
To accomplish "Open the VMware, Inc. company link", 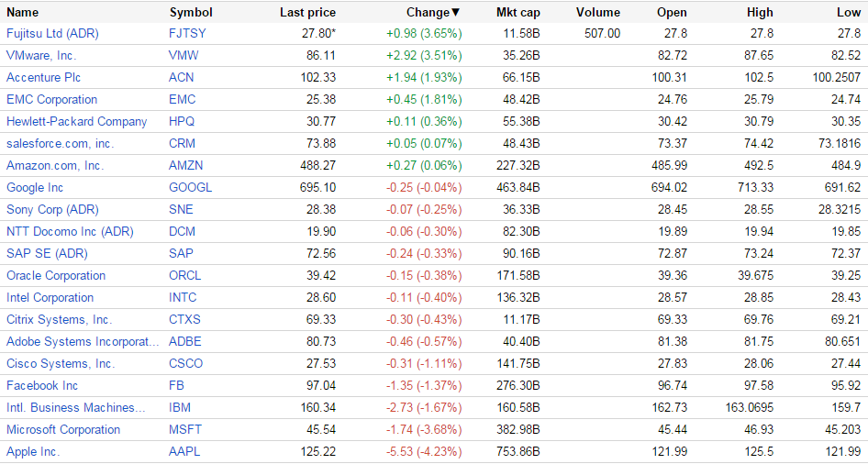I will (41, 56).
